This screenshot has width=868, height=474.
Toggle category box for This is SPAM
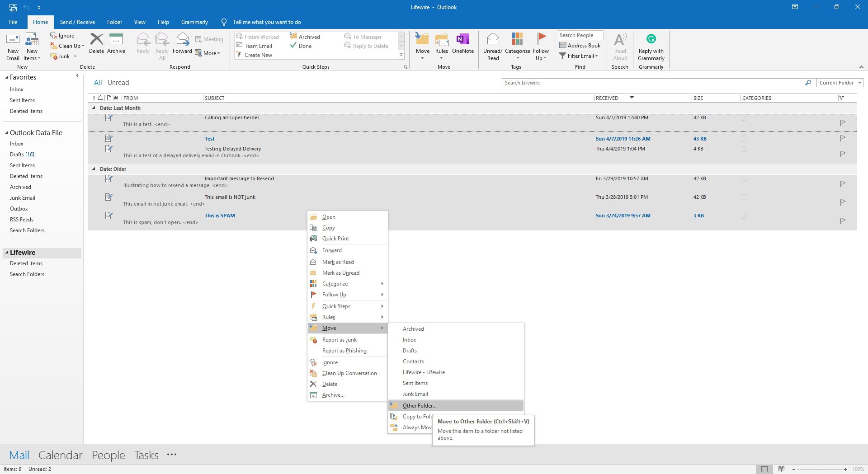744,216
